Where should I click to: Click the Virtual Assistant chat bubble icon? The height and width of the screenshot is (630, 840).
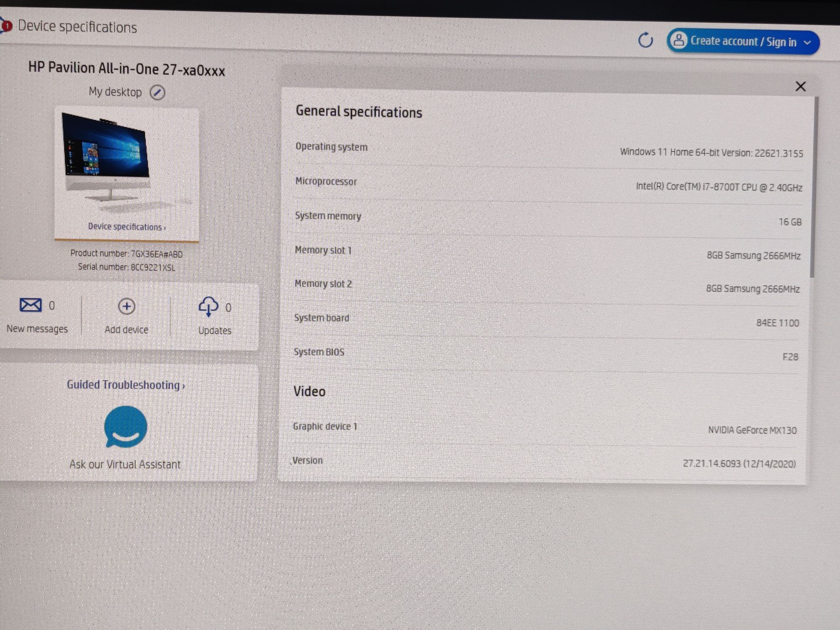[x=125, y=427]
